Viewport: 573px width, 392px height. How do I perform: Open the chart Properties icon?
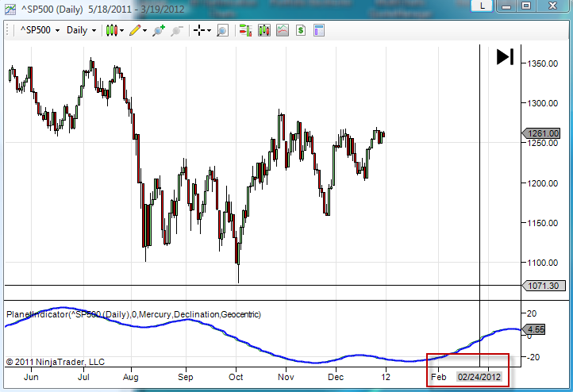pyautogui.click(x=319, y=30)
